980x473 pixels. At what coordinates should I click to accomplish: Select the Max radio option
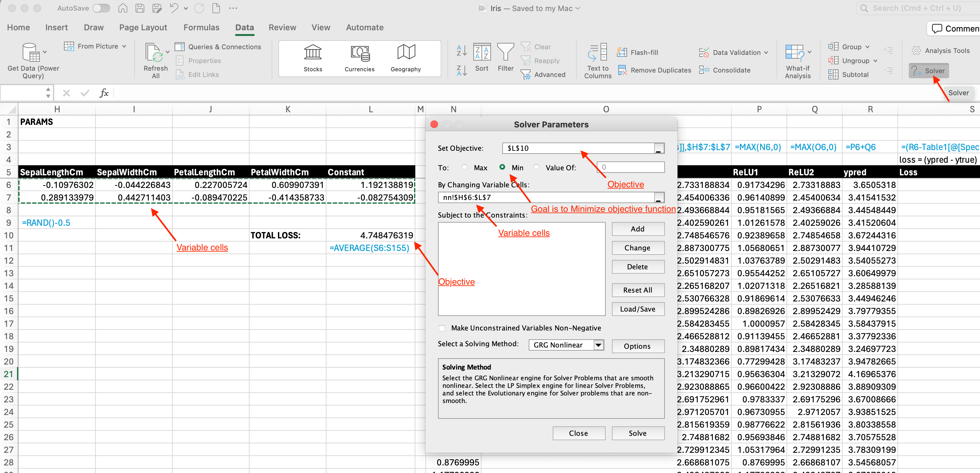tap(464, 167)
